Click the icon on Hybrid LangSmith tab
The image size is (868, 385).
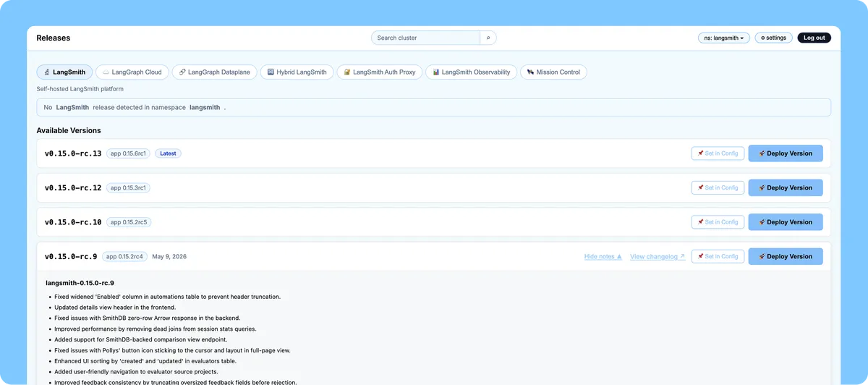(271, 72)
